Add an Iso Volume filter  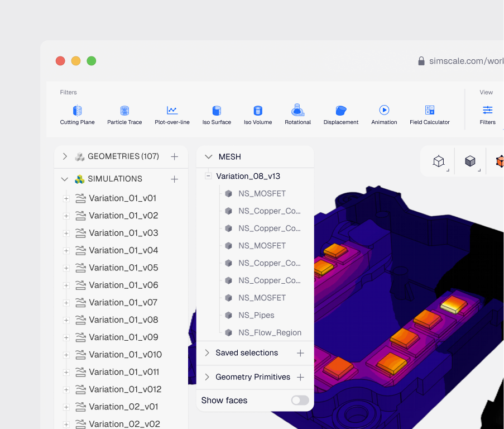point(258,115)
